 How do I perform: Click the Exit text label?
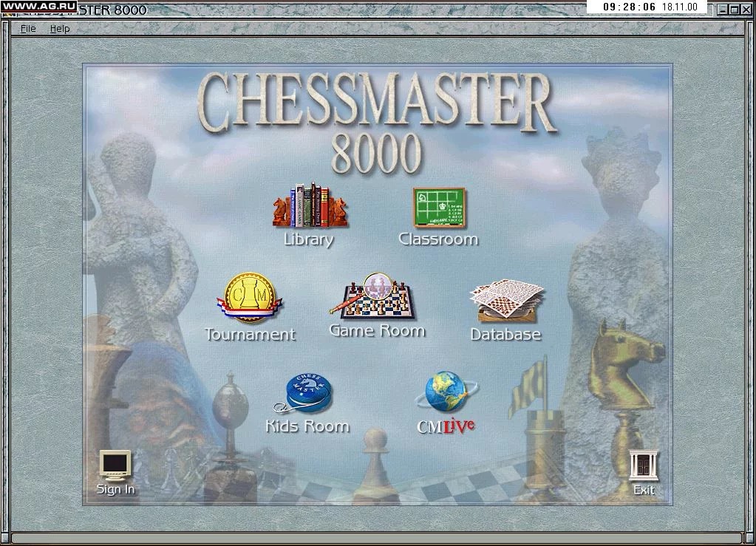coord(644,490)
